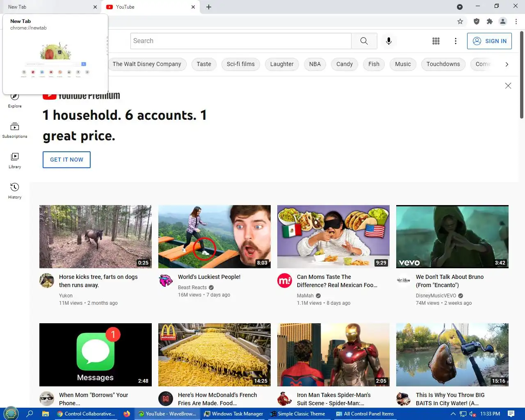Open the fishing BIG BAITS thumbnail
Viewport: 525px width, 420px height.
(452, 355)
